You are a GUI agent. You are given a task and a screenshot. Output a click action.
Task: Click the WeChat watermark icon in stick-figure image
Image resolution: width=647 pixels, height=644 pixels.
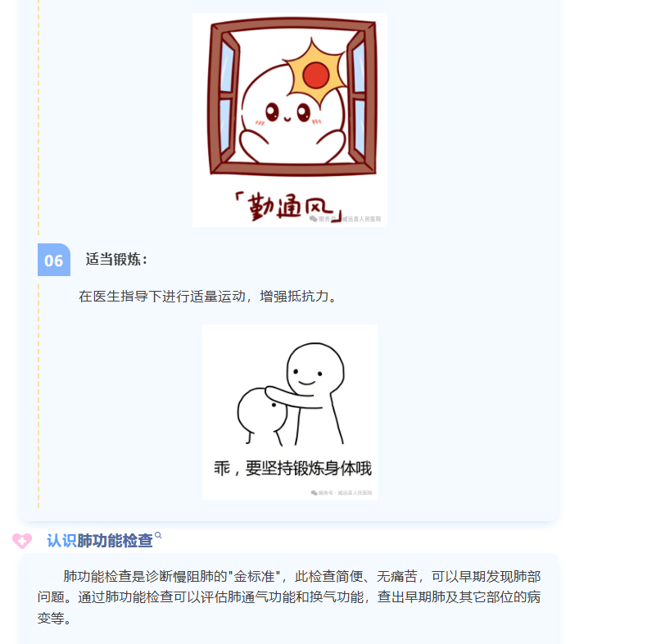pyautogui.click(x=314, y=492)
